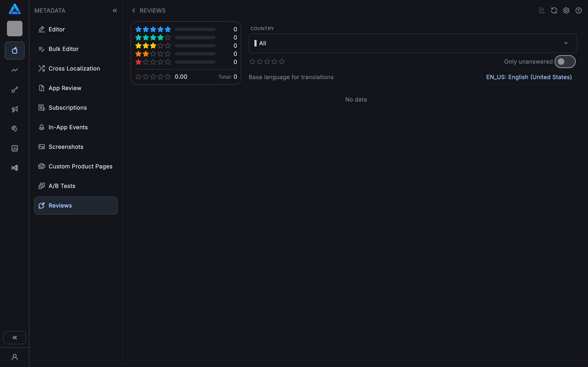Screen dimensions: 588x367
Task: Select the App Store section icon
Action: [x=14, y=51]
